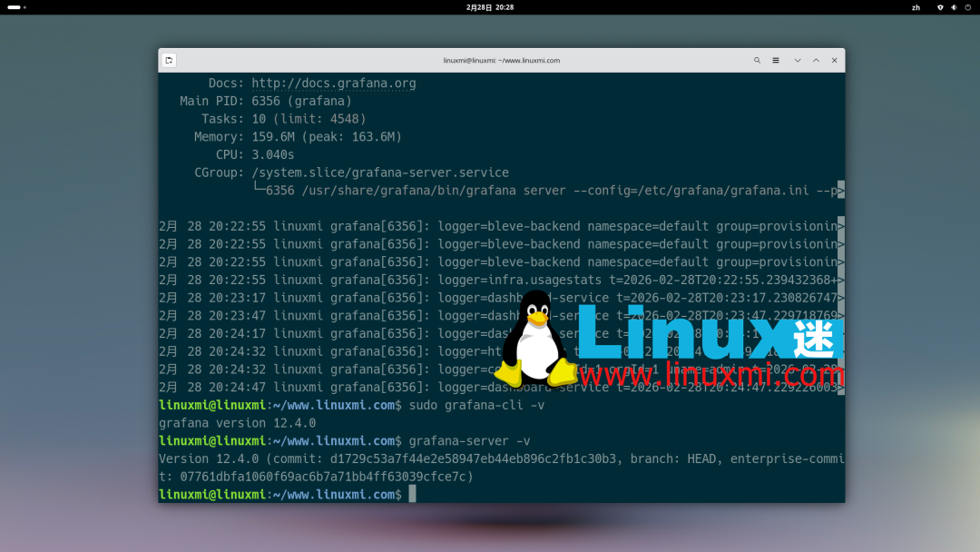Select the 'Memory: 159.6M (peak: 163.6M)' line

click(x=299, y=137)
